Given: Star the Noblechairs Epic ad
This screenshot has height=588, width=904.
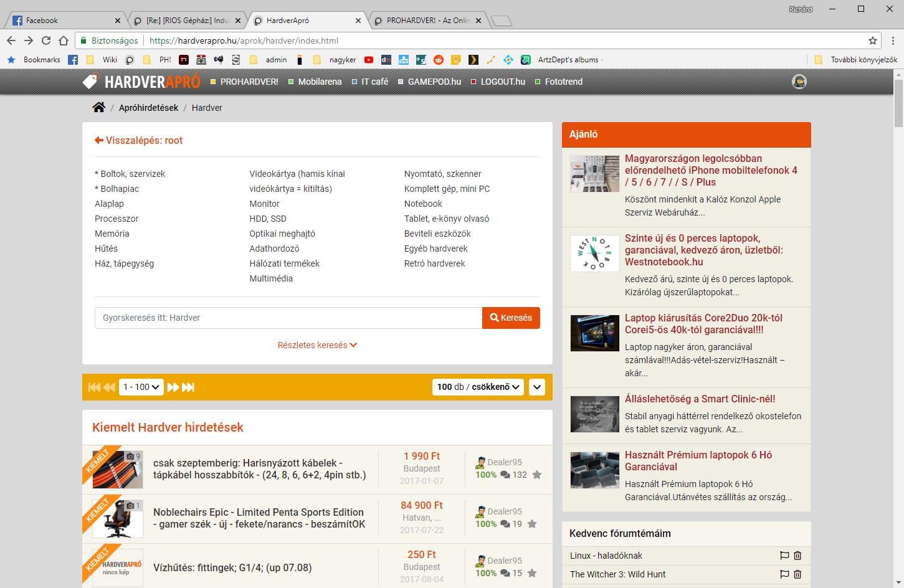Looking at the screenshot, I should [532, 524].
